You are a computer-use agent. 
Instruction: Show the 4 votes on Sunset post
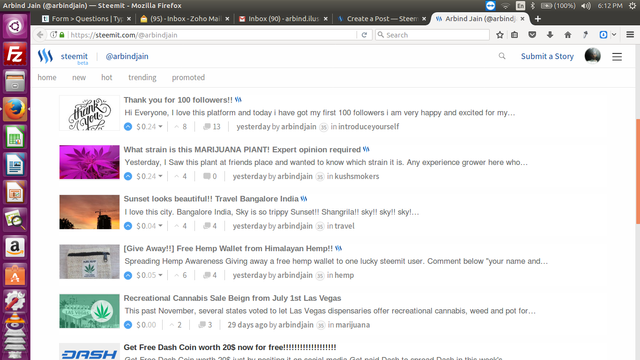pyautogui.click(x=180, y=226)
